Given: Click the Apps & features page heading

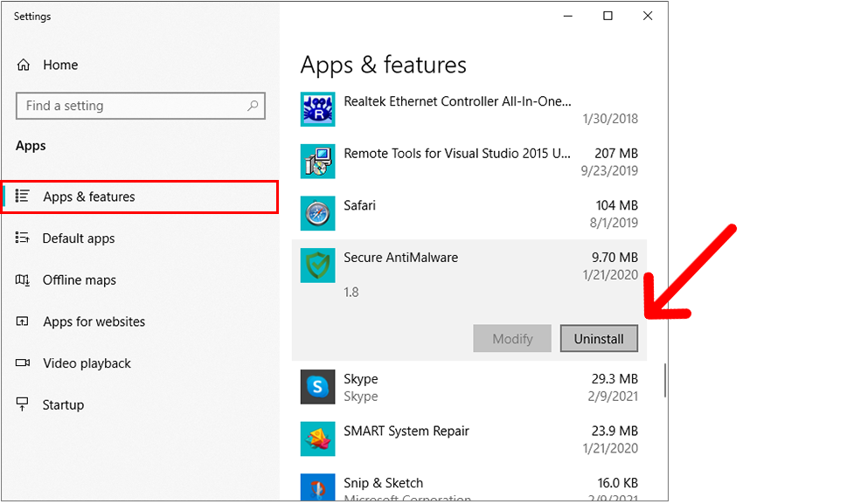Looking at the screenshot, I should 383,66.
